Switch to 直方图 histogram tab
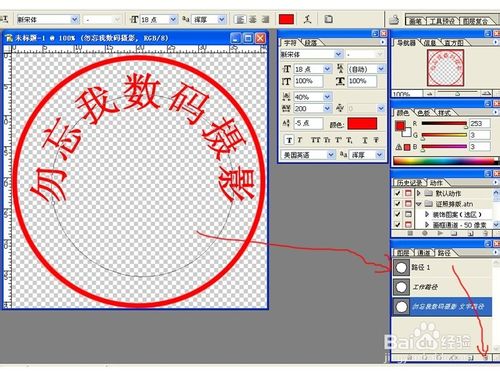 tap(454, 43)
